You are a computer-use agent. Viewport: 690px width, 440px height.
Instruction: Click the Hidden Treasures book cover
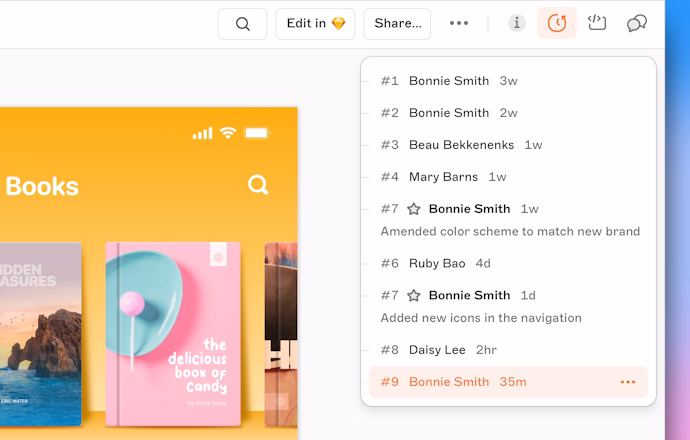coord(40,333)
